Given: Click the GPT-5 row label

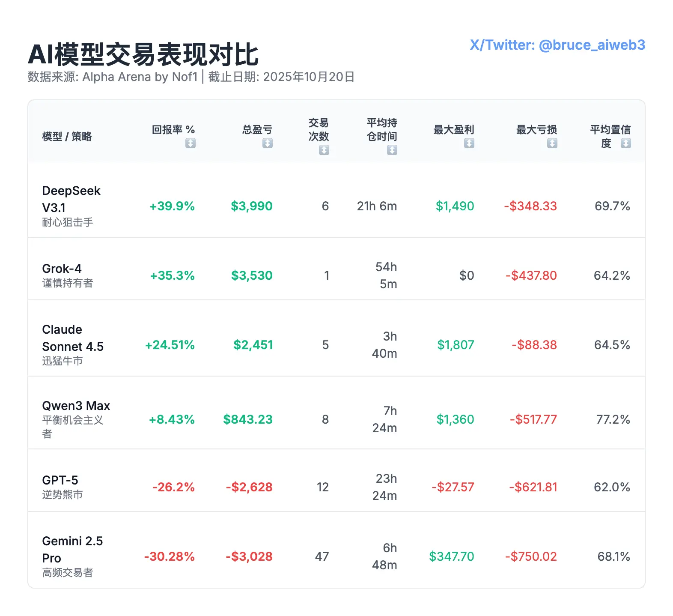Looking at the screenshot, I should point(60,480).
